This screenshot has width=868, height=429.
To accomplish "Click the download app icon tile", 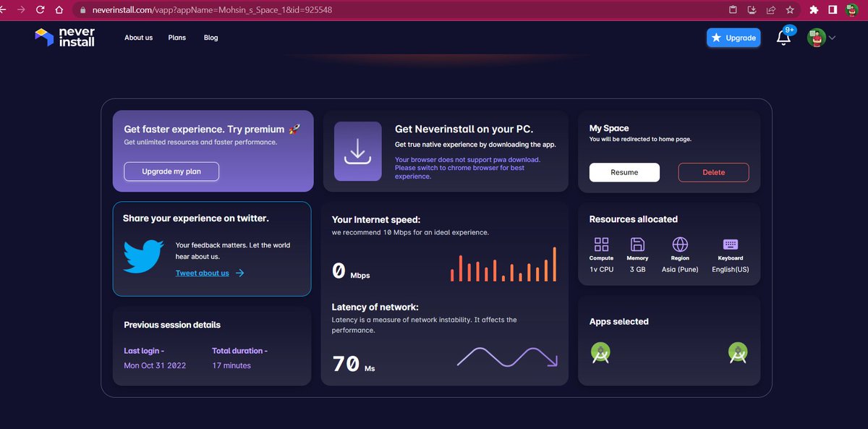I will pyautogui.click(x=357, y=150).
